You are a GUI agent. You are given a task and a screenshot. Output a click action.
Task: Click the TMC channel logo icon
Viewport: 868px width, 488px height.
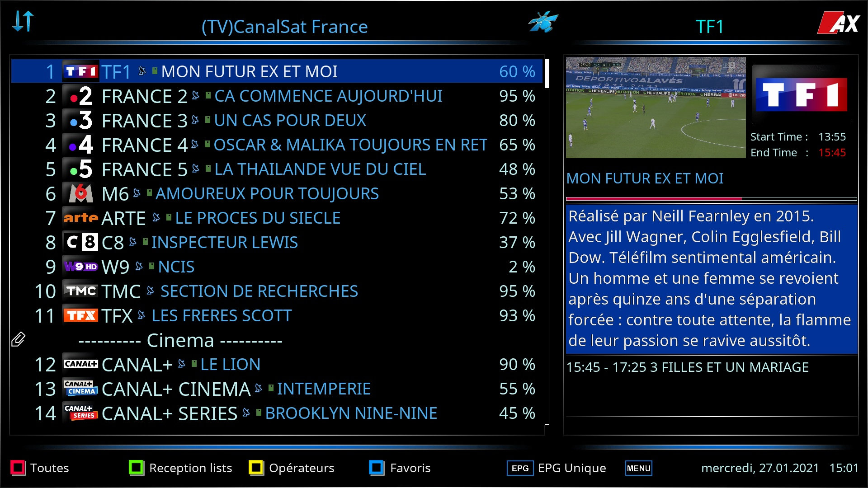(80, 291)
